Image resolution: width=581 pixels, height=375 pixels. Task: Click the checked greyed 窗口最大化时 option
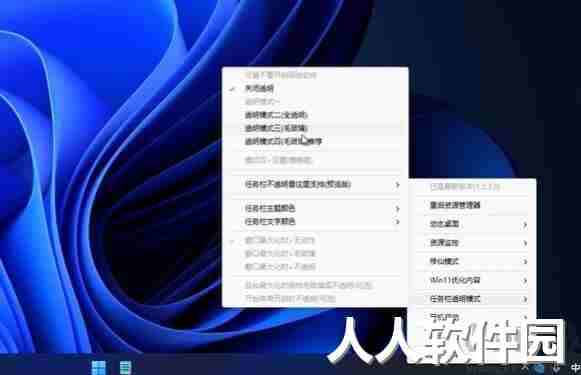click(x=315, y=240)
